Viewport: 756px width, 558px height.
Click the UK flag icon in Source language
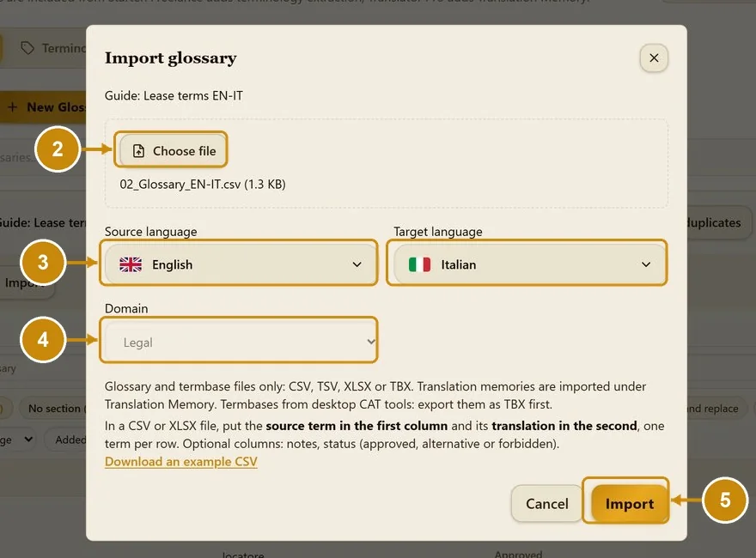131,264
